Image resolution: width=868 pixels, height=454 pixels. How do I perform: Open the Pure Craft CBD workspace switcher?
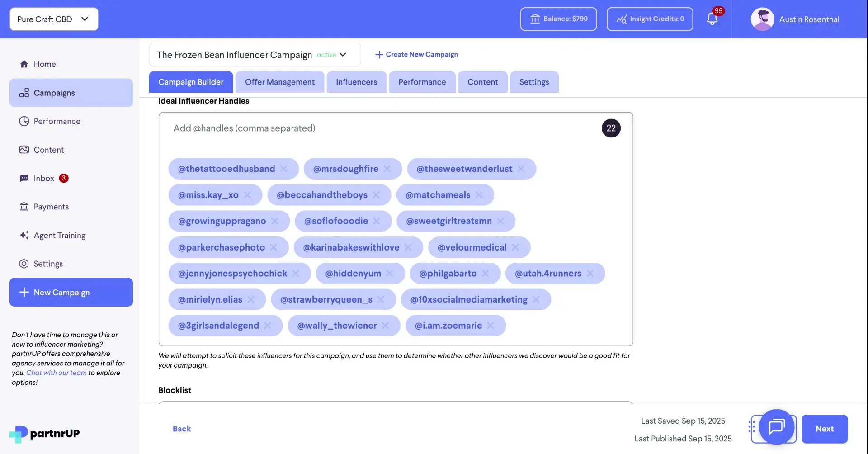point(53,19)
